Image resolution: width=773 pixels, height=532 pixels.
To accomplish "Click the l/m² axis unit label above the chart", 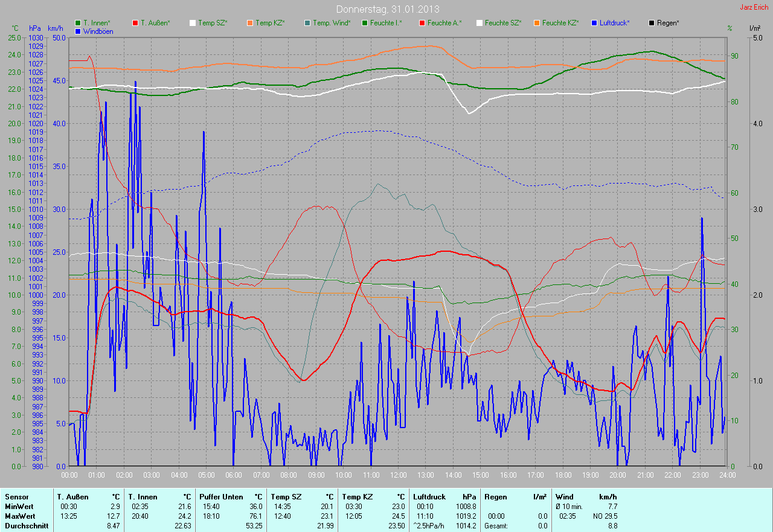I will 754,28.
